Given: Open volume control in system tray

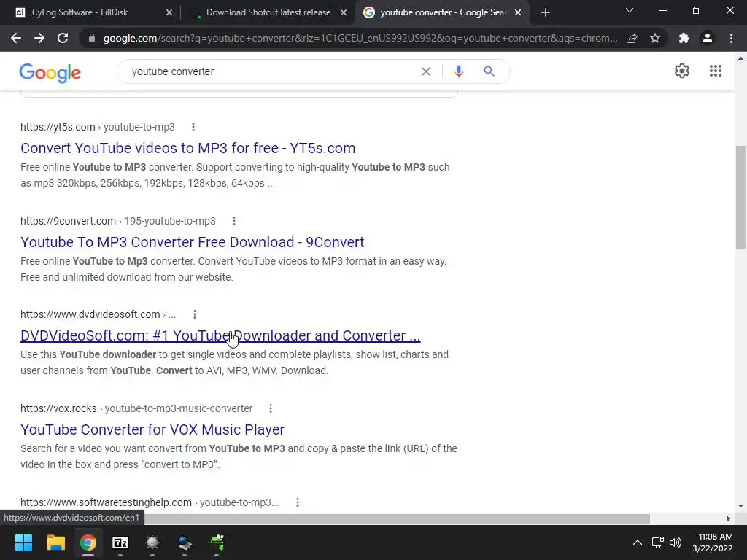Looking at the screenshot, I should point(676,542).
